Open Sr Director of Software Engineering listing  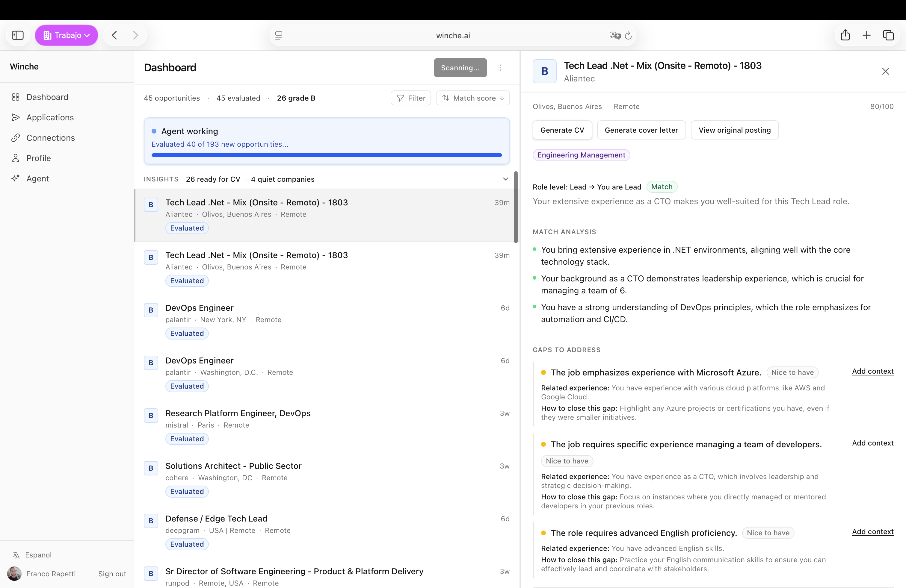pos(327,573)
